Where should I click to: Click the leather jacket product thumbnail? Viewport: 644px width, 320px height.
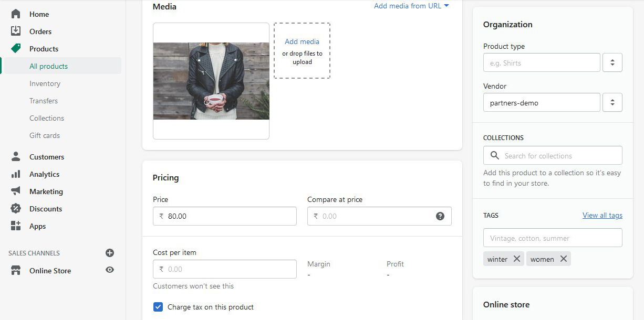click(x=211, y=81)
